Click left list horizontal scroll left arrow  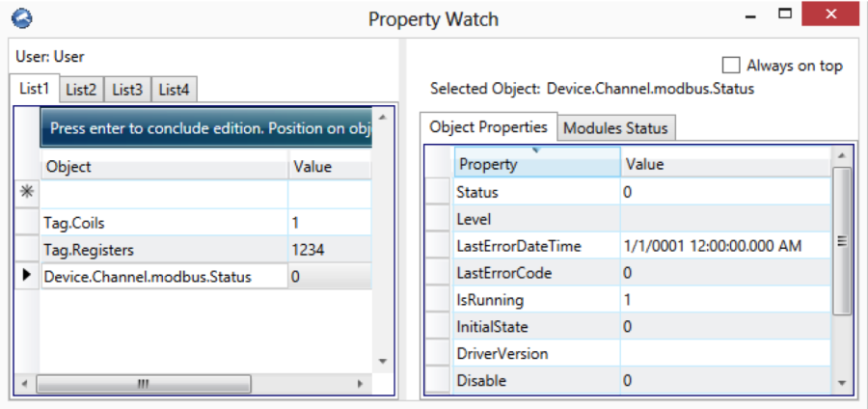coord(26,384)
